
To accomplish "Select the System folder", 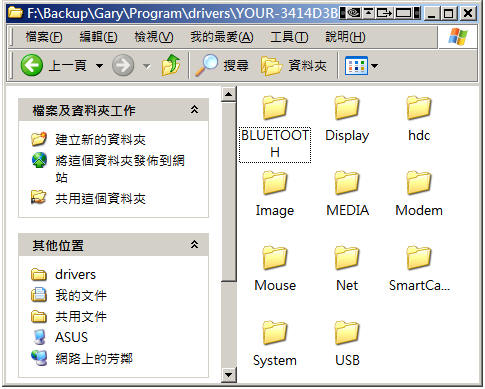I will (x=275, y=344).
